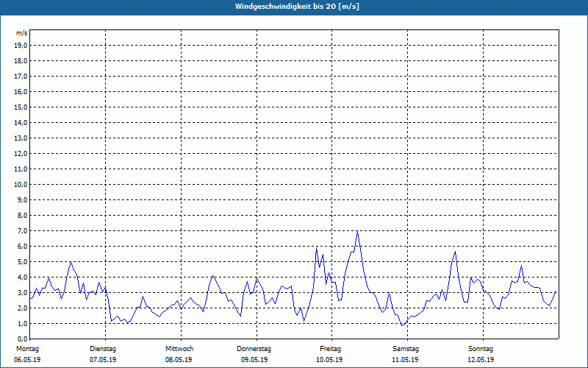Select the 10,0 axis value
The image size is (588, 368).
click(x=21, y=185)
